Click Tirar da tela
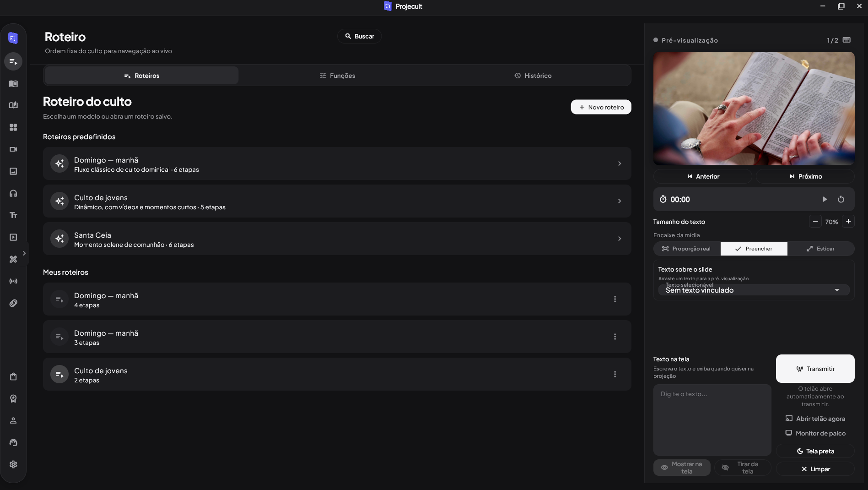 [743, 468]
